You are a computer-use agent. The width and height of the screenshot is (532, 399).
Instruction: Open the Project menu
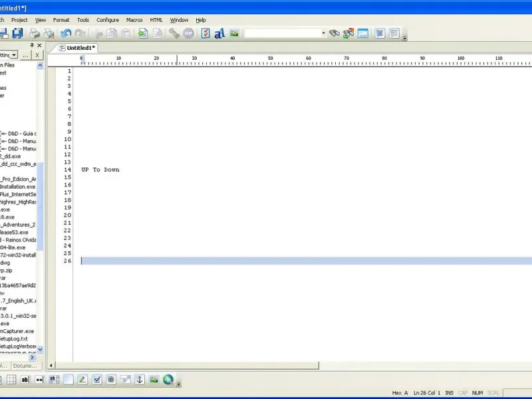(19, 20)
